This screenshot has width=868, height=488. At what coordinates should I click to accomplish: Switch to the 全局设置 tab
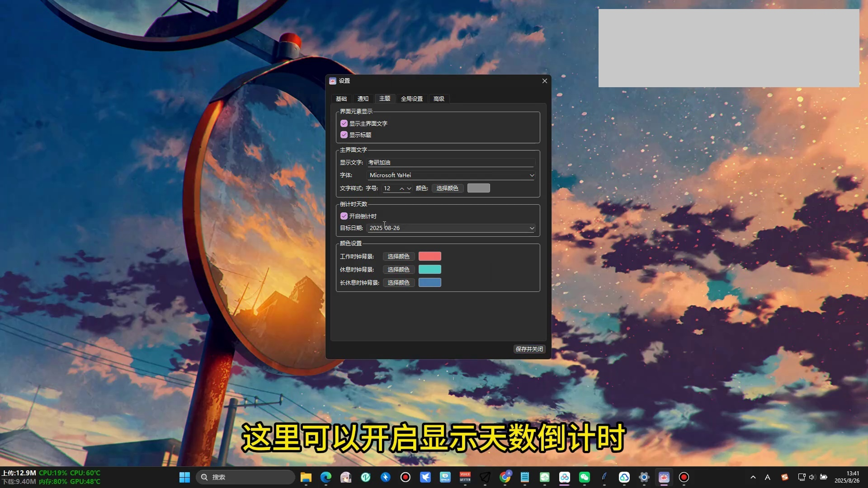tap(411, 99)
